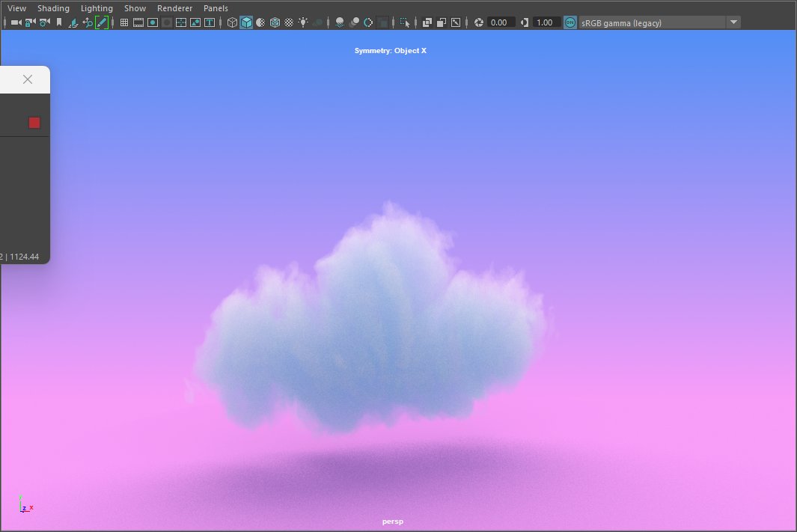Open the View menu
The width and height of the screenshot is (797, 532).
(x=16, y=8)
